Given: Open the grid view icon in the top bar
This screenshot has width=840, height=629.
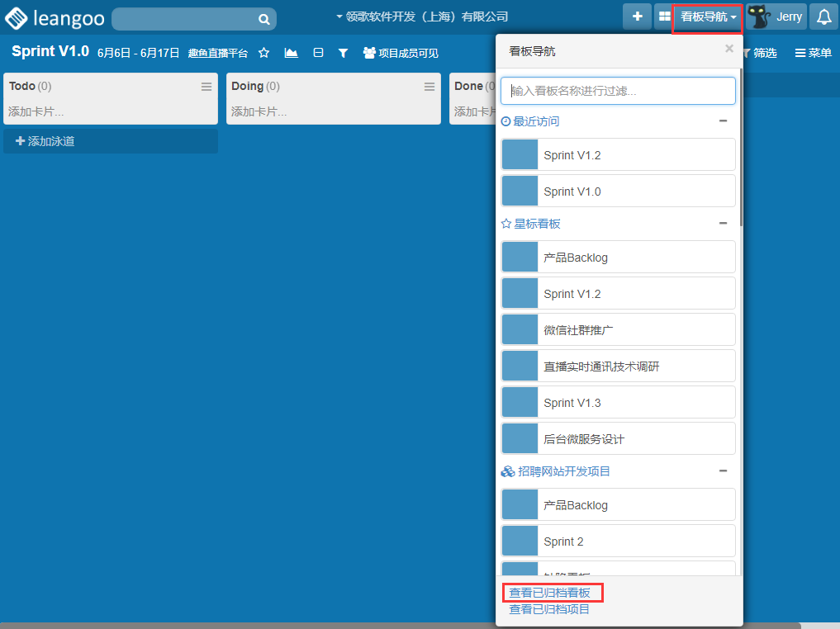Looking at the screenshot, I should tap(664, 17).
